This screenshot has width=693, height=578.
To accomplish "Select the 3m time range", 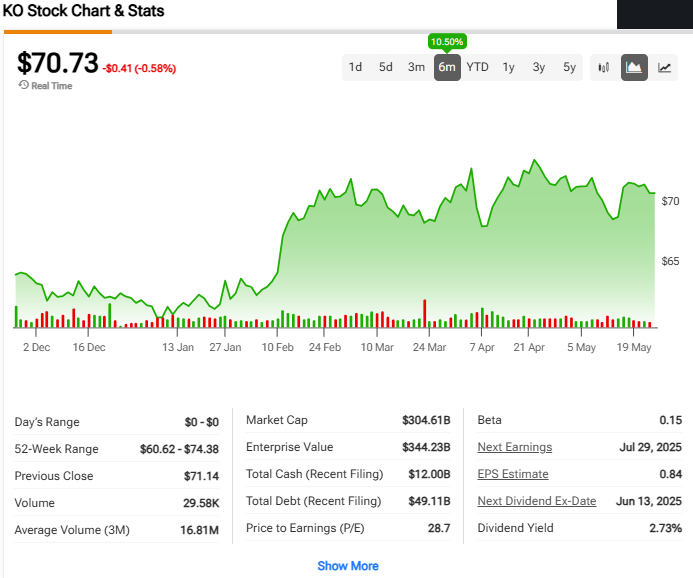I will pyautogui.click(x=416, y=67).
